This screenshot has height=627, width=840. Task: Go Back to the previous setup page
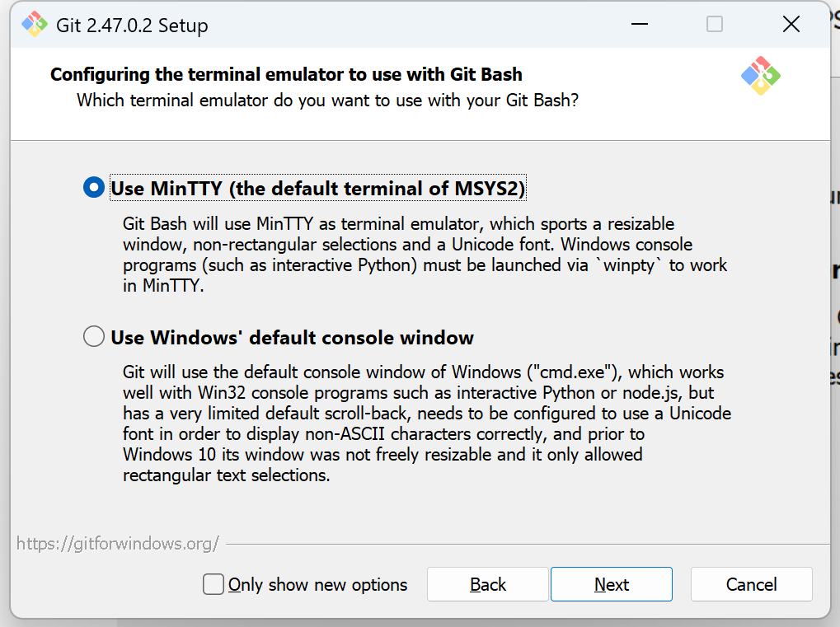click(x=487, y=584)
